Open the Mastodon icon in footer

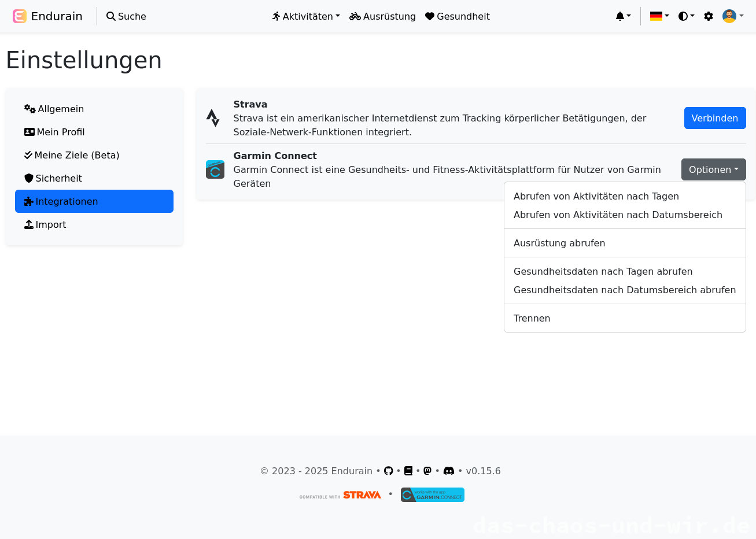point(427,471)
